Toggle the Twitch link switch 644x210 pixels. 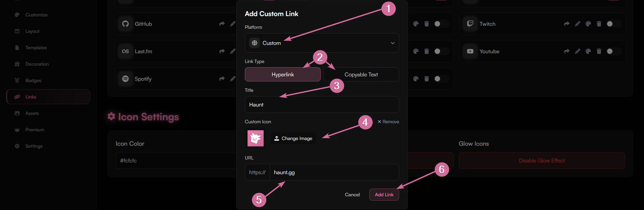coord(613,24)
